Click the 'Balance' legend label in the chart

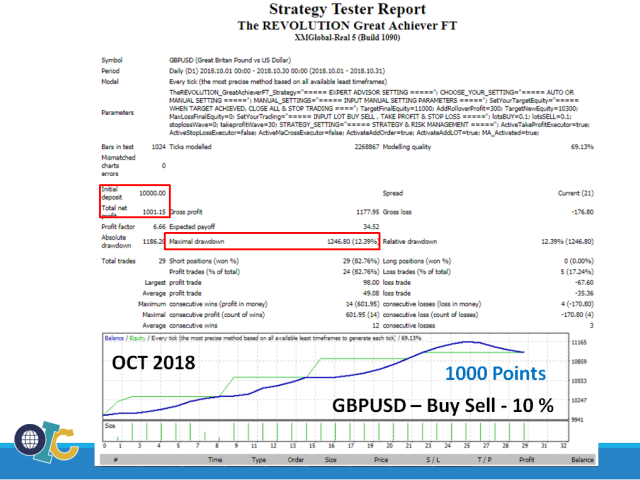[x=114, y=338]
